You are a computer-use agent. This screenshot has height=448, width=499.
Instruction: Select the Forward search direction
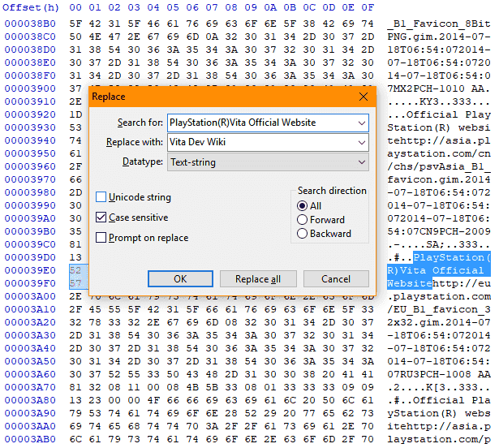click(x=302, y=220)
